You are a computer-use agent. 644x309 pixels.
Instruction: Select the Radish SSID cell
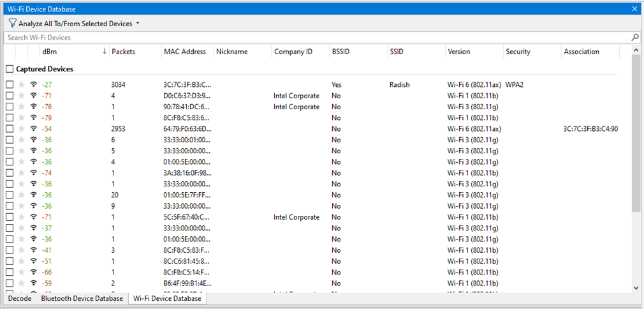(x=400, y=85)
